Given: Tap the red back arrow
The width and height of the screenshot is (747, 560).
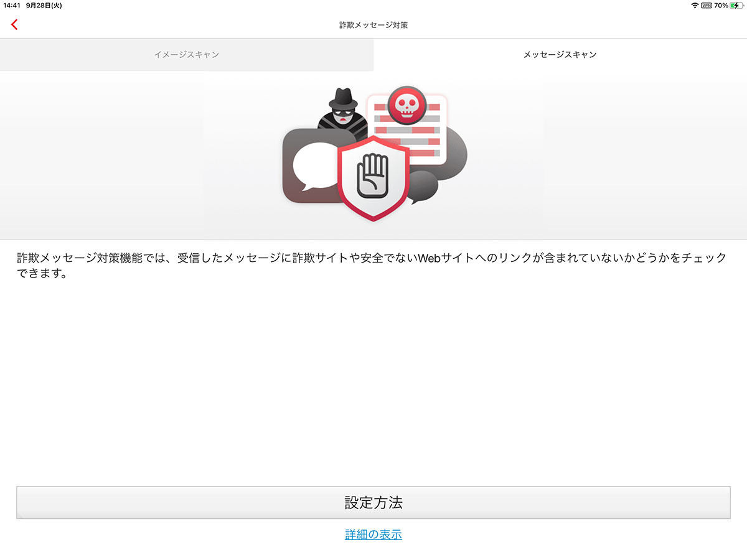Looking at the screenshot, I should [x=14, y=25].
